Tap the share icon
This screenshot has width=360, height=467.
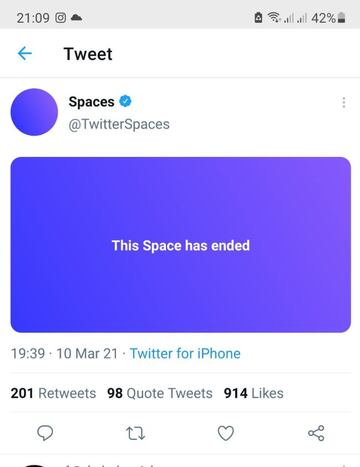[316, 433]
